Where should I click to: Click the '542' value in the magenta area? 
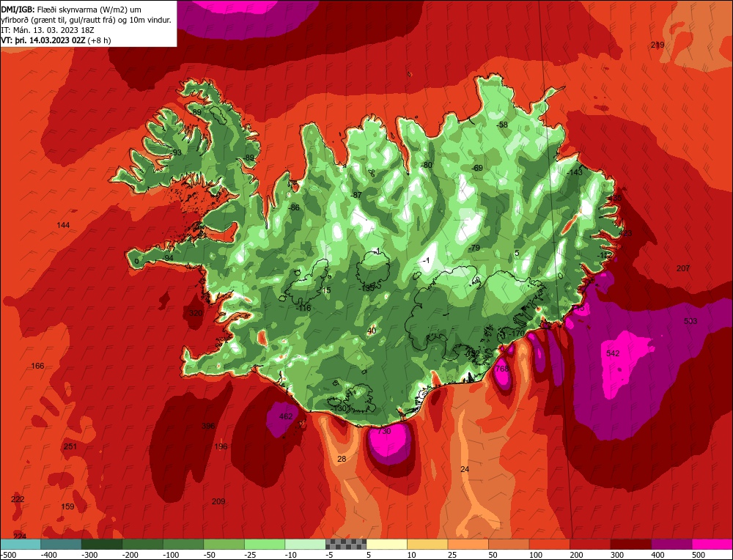pyautogui.click(x=613, y=353)
